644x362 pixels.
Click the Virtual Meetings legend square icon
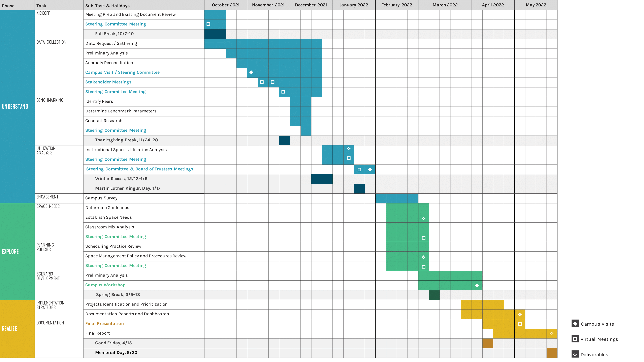pyautogui.click(x=576, y=339)
